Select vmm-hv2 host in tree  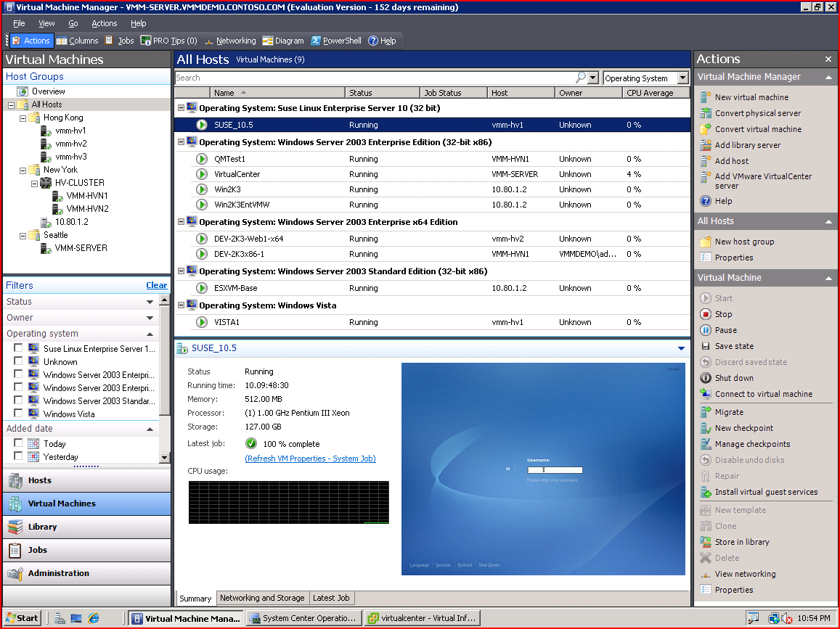70,144
